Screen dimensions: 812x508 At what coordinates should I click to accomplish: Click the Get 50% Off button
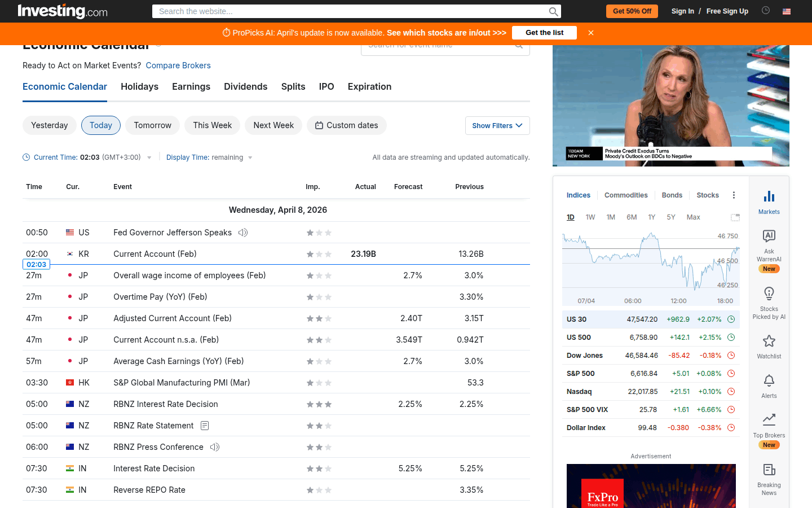click(x=632, y=11)
